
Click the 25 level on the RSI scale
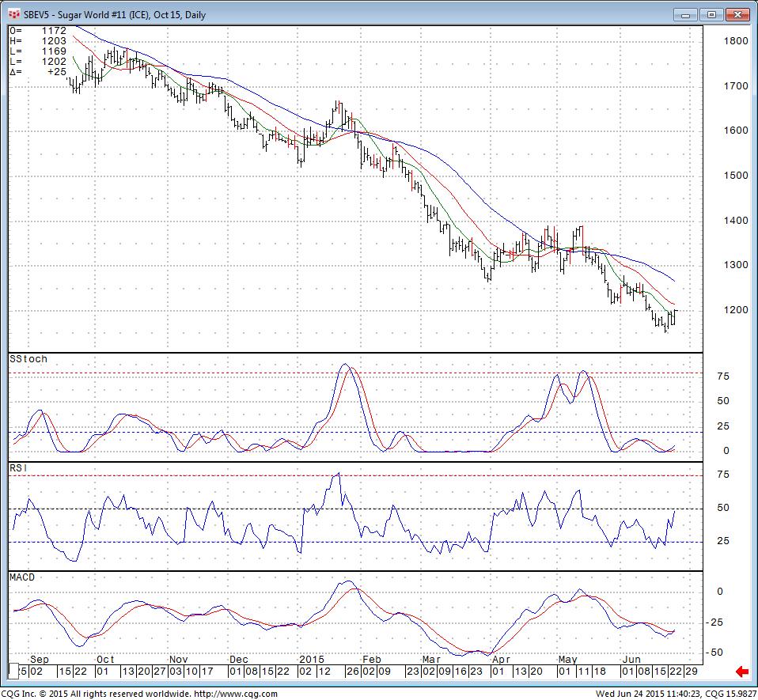click(723, 541)
